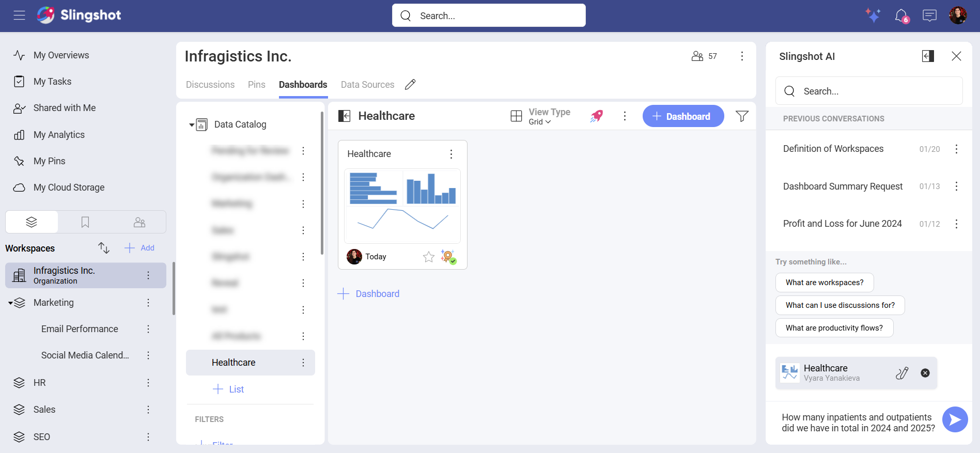Open the Healthcare dashboard thumbnail

pyautogui.click(x=402, y=206)
